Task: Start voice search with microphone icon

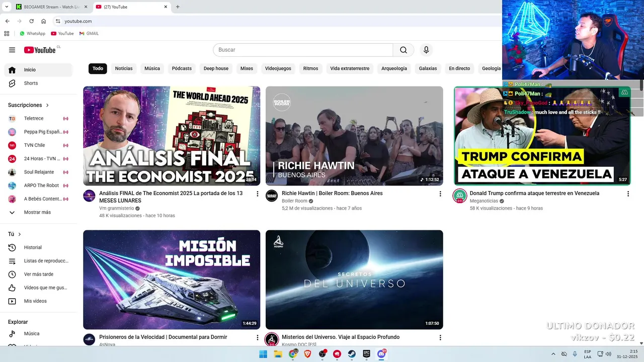Action: click(x=426, y=50)
